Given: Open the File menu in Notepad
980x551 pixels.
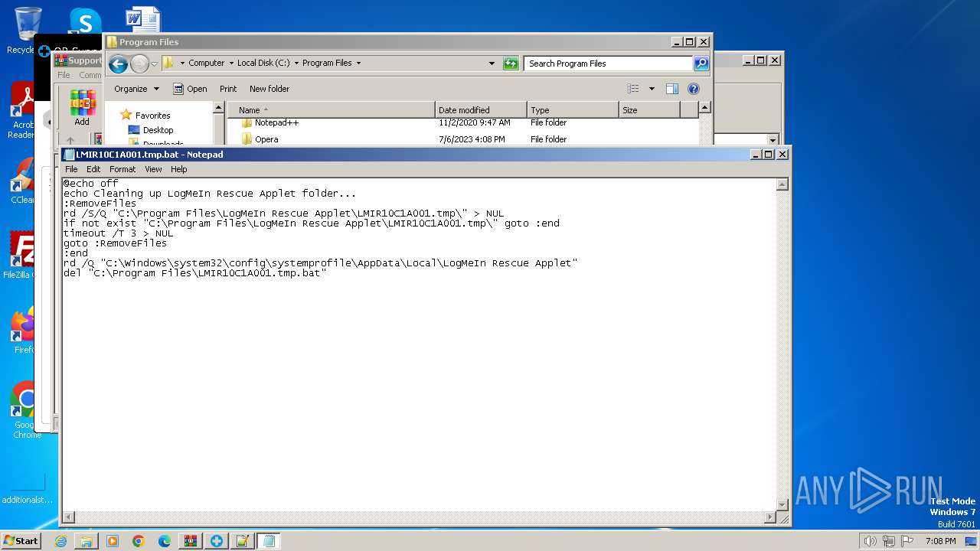Looking at the screenshot, I should pos(71,169).
